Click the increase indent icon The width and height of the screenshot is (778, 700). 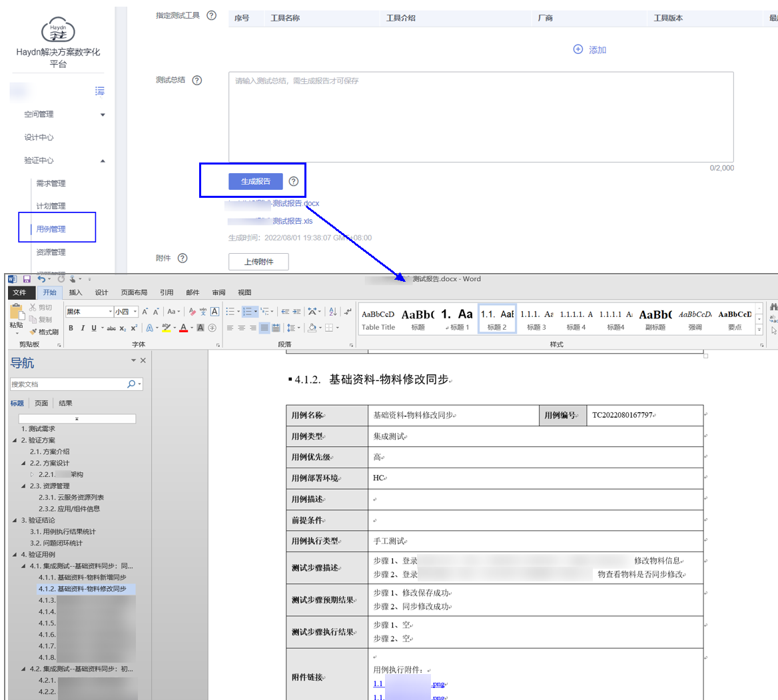coord(296,312)
